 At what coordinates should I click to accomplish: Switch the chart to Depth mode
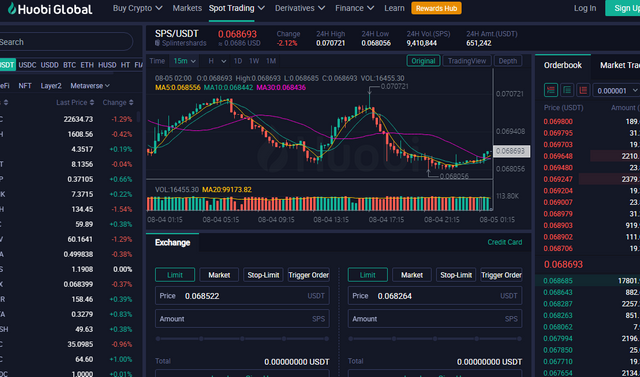point(508,61)
